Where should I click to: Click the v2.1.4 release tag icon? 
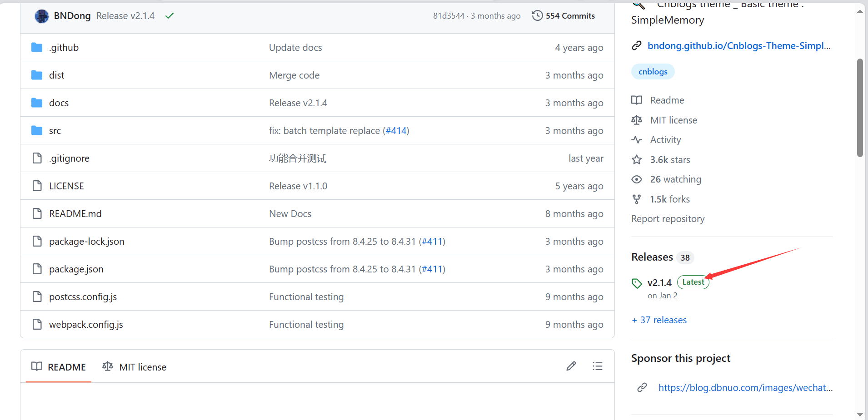click(637, 283)
